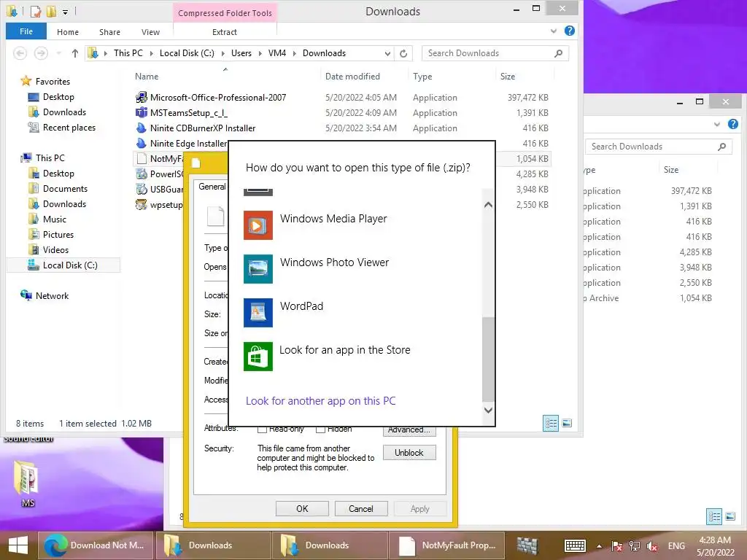Open the Share ribbon tab
This screenshot has width=747, height=560.
[x=109, y=32]
